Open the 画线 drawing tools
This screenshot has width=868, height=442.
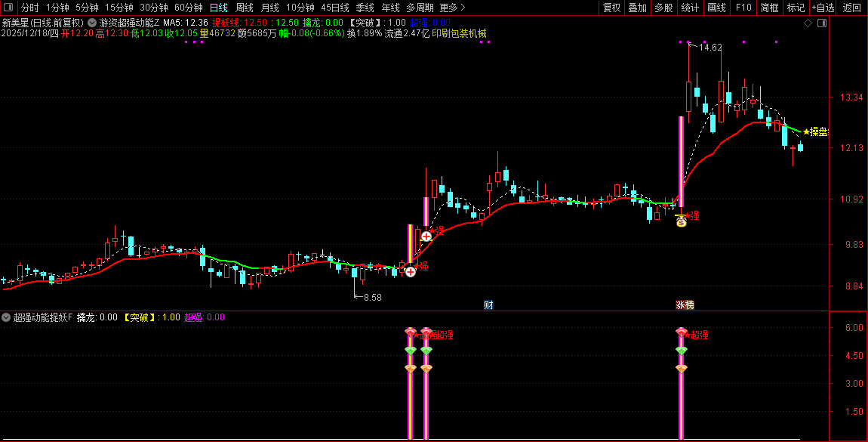(x=717, y=8)
